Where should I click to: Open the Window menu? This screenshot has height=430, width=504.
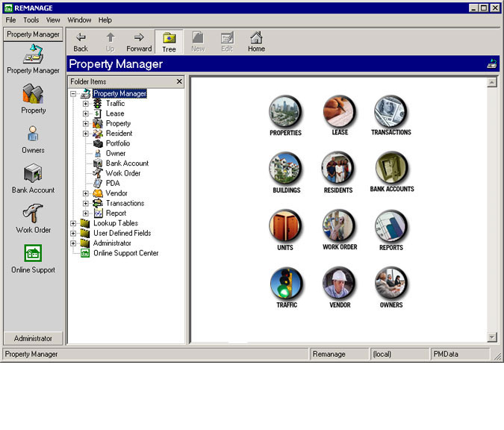pos(79,20)
